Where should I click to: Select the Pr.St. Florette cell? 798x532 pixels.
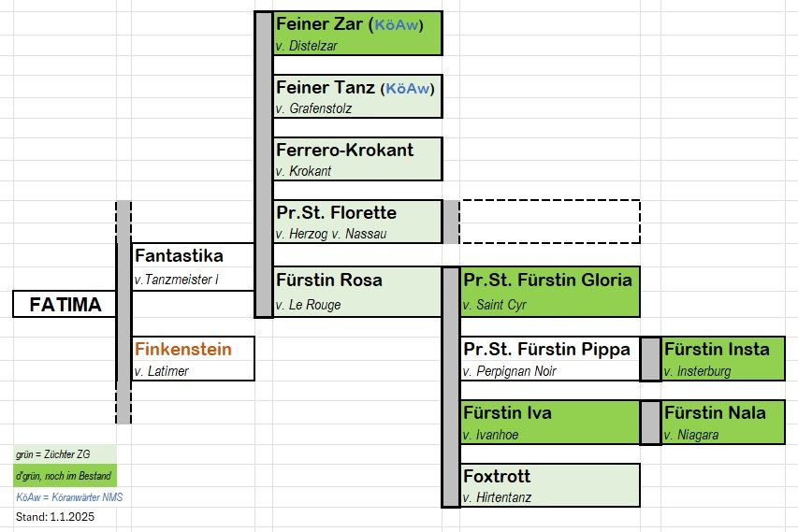[x=356, y=222]
